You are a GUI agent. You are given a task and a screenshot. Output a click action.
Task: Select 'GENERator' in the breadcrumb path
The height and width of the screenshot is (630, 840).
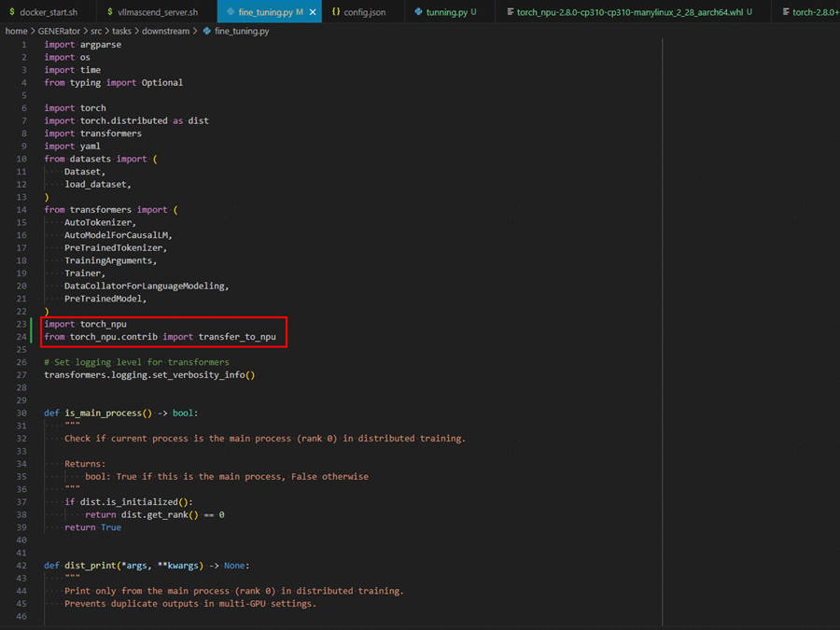click(x=59, y=31)
